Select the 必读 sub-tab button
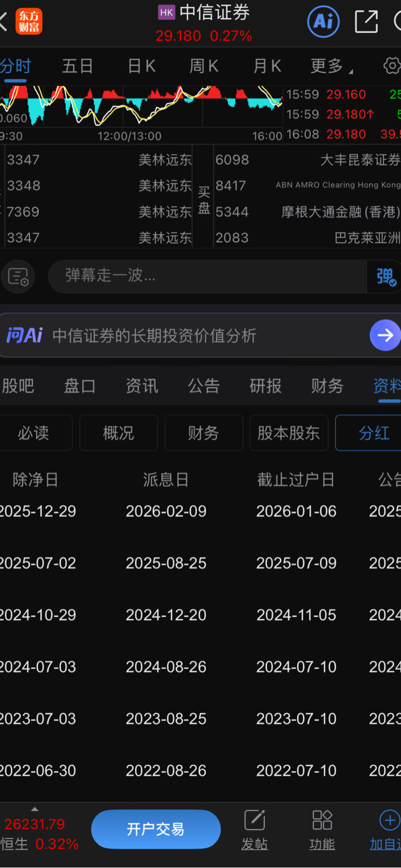 click(36, 433)
